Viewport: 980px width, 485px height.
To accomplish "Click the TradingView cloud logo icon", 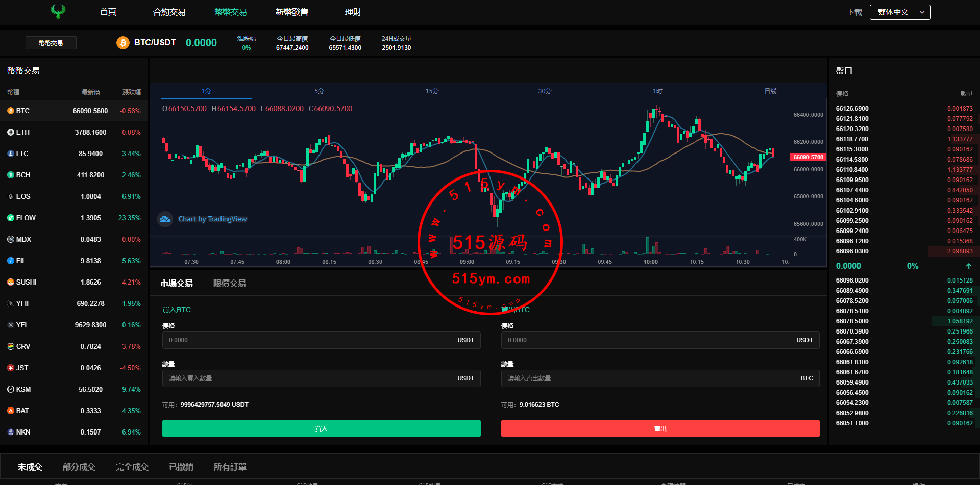I will click(x=165, y=219).
